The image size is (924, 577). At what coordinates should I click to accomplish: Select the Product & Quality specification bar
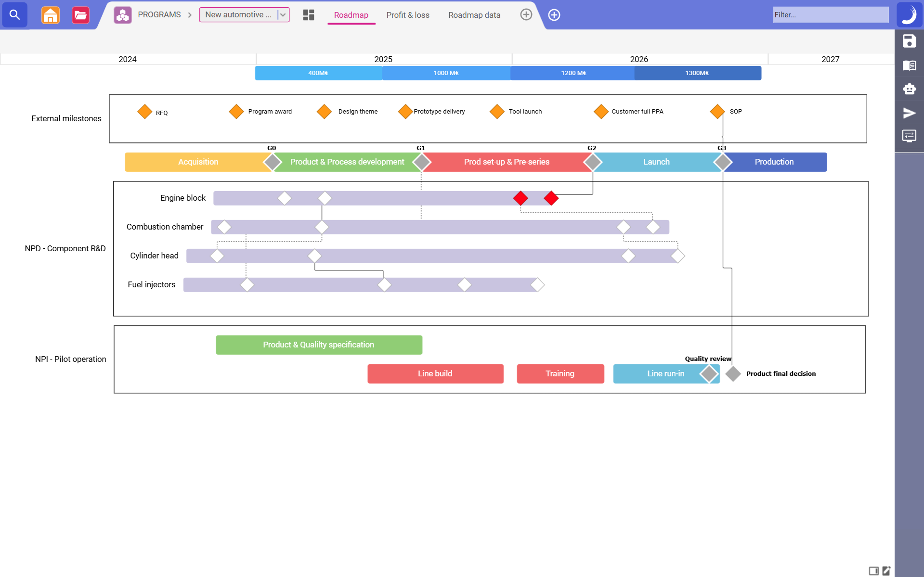click(x=319, y=345)
